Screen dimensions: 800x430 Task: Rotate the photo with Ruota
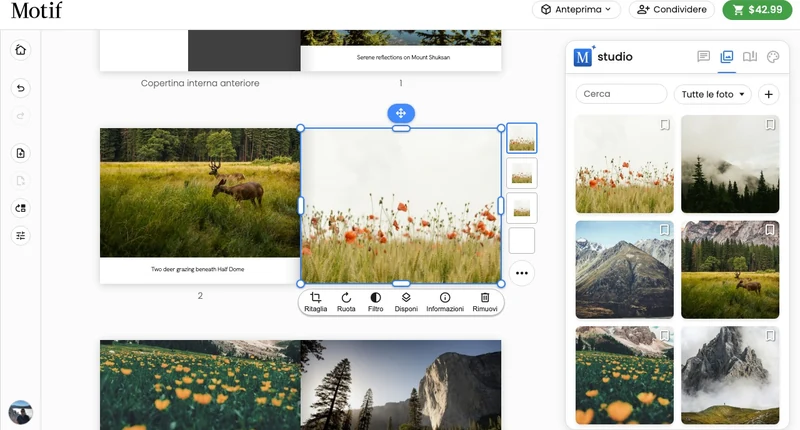pos(346,302)
